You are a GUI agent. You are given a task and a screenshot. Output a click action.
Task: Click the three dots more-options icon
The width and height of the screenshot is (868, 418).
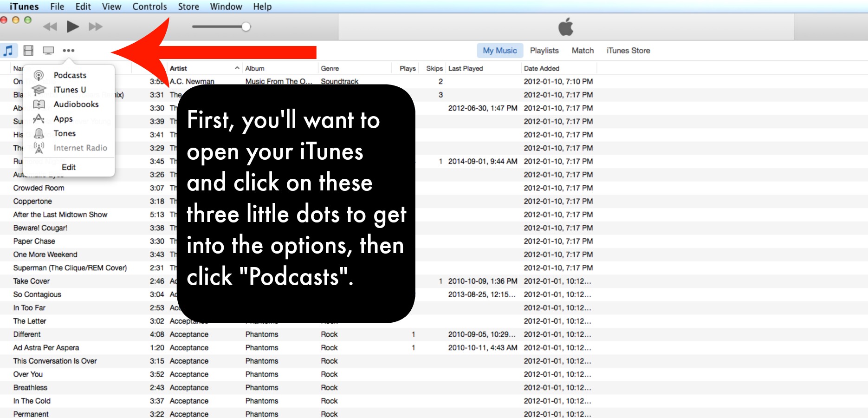(x=69, y=50)
